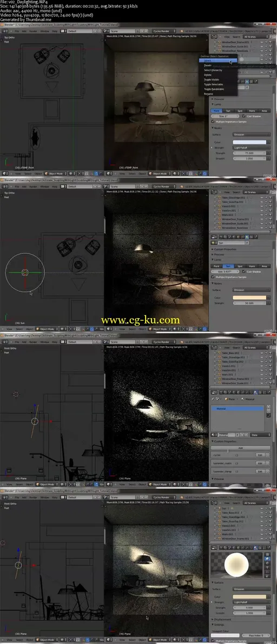This screenshot has width=277, height=644.
Task: Choose Select Hierarchy in the context menu
Action: click(x=218, y=70)
